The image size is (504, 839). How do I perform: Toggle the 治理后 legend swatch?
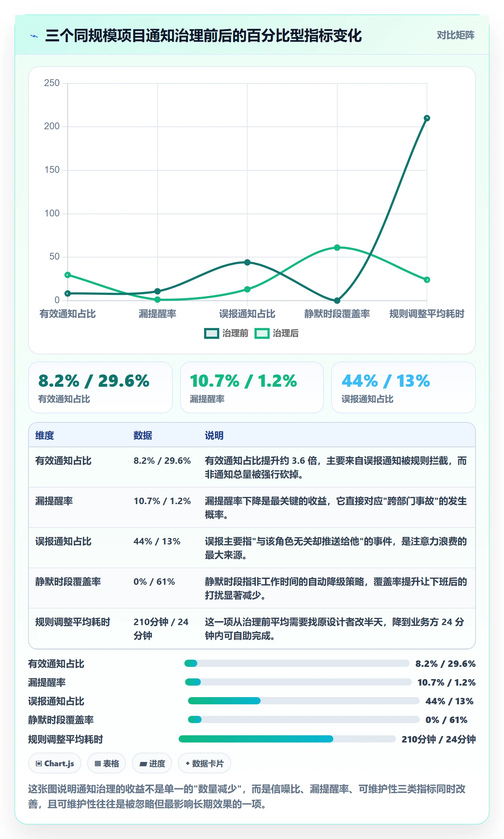(x=262, y=333)
